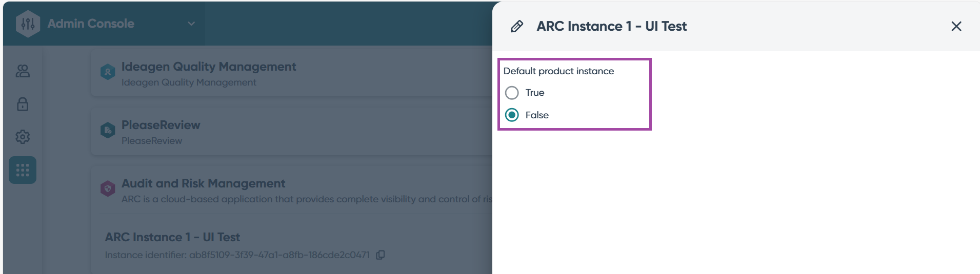Screen dimensions: 980x274
Task: Click the True option label
Action: tap(535, 93)
